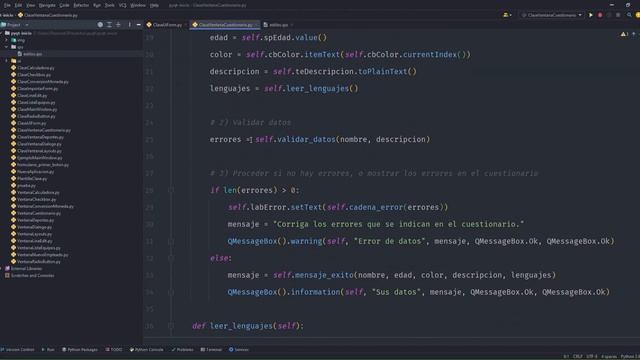Collapse the project root folder

2,33
